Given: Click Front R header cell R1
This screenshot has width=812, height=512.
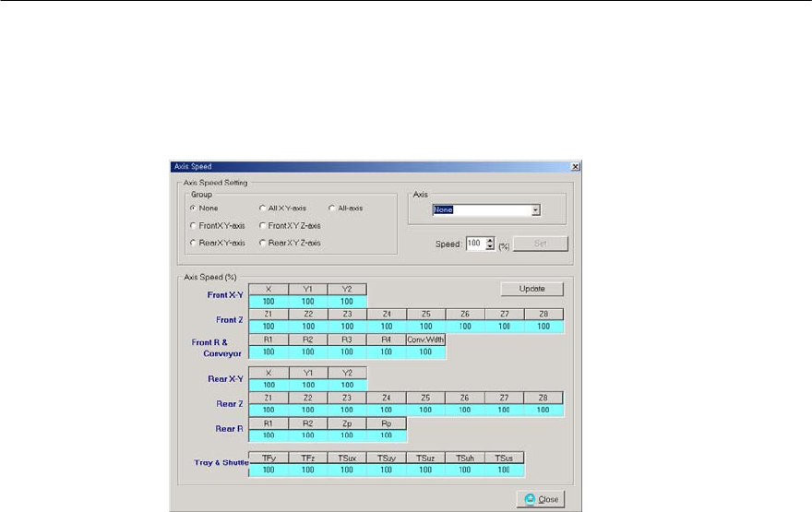Looking at the screenshot, I should tap(269, 339).
